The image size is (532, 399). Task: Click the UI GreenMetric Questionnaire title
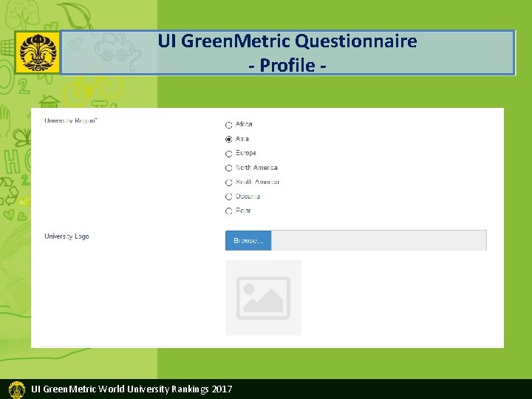point(287,41)
